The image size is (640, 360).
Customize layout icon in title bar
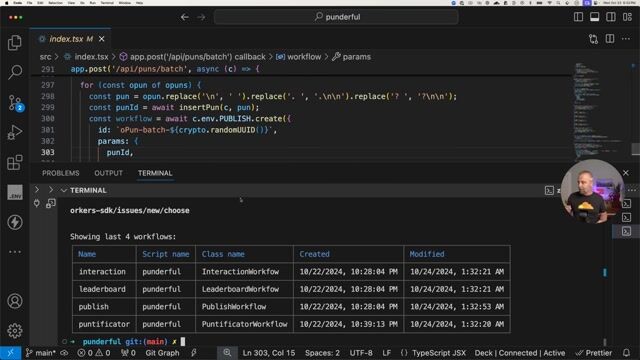click(x=627, y=17)
